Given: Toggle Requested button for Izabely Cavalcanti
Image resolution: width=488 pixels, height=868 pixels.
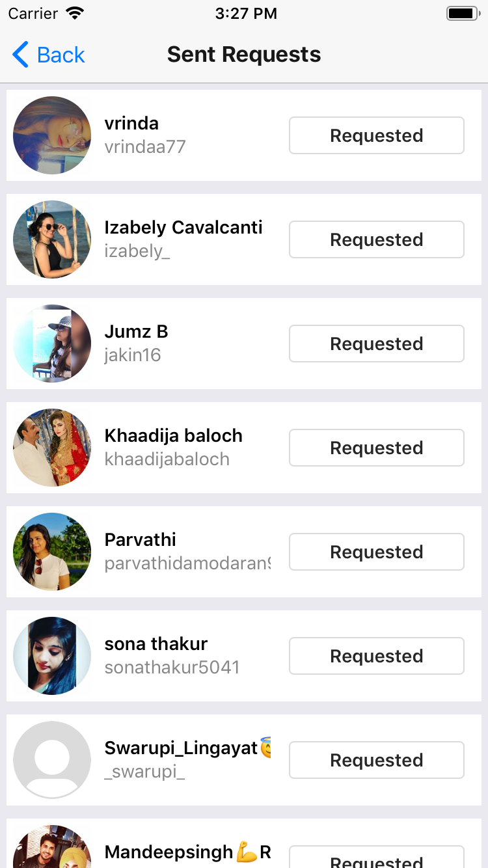Looking at the screenshot, I should pyautogui.click(x=376, y=239).
